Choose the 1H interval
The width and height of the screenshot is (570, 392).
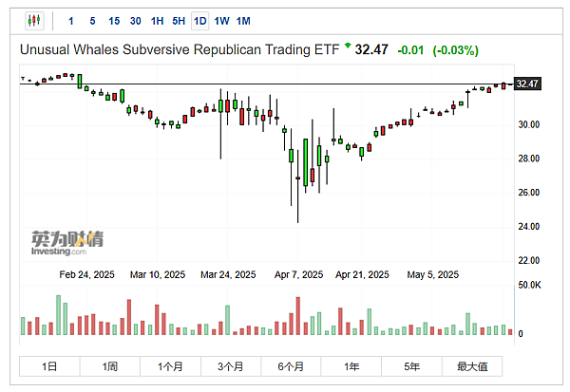[x=157, y=21]
